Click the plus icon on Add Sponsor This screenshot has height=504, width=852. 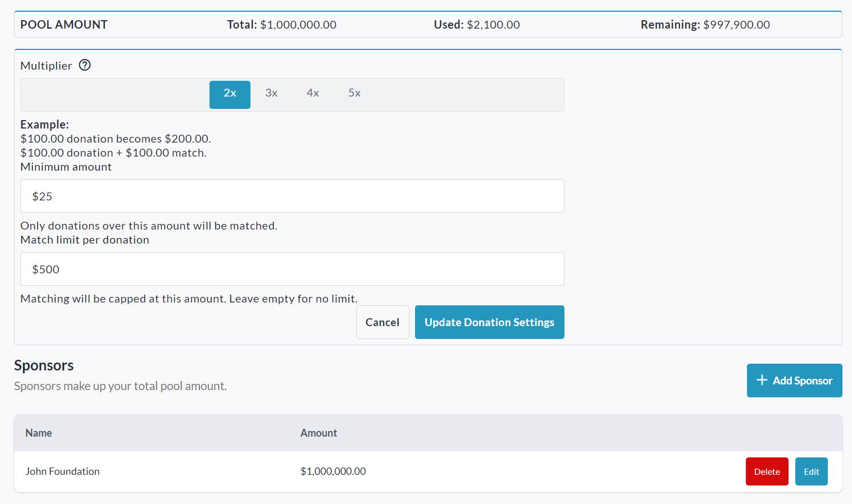[762, 380]
